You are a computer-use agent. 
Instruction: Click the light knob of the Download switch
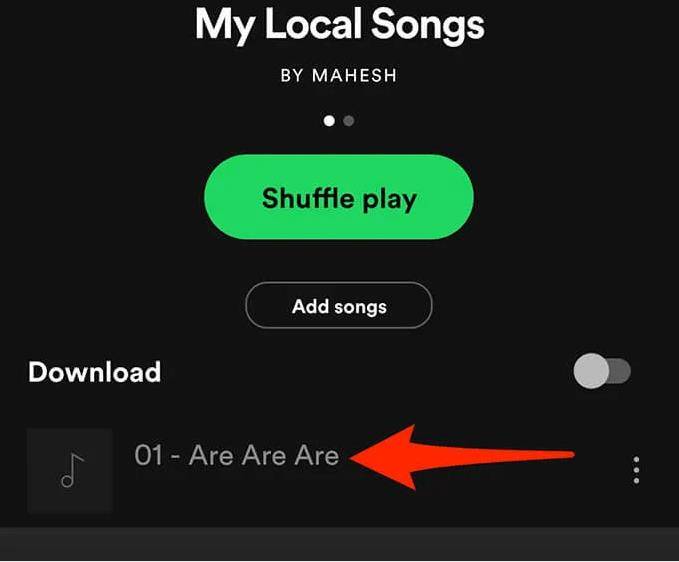tap(591, 371)
